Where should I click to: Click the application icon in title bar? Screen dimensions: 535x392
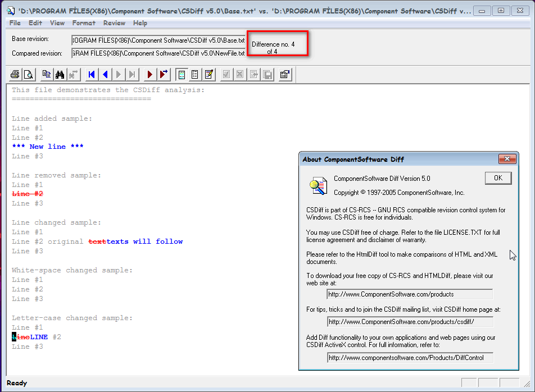(x=11, y=11)
